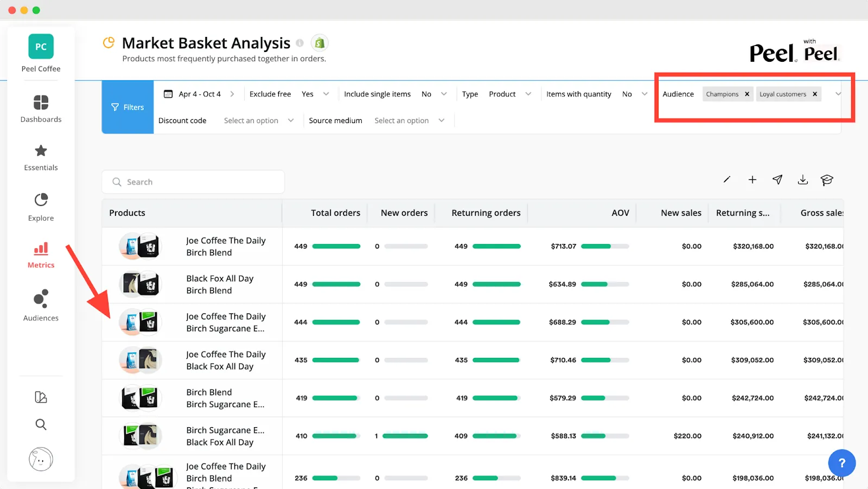Image resolution: width=868 pixels, height=489 pixels.
Task: Click the Filters button
Action: (x=127, y=107)
